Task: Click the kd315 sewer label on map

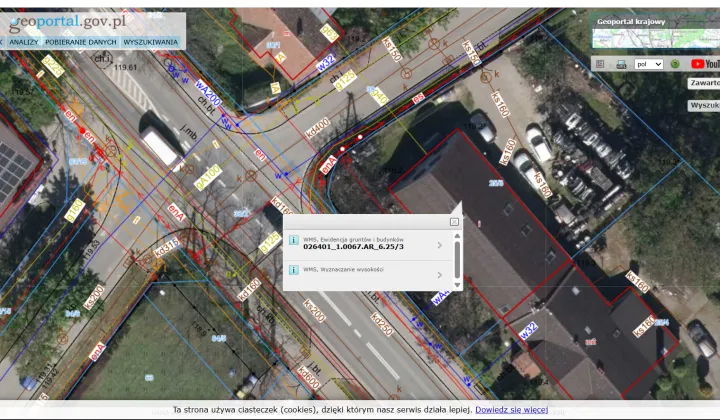Action: [167, 248]
